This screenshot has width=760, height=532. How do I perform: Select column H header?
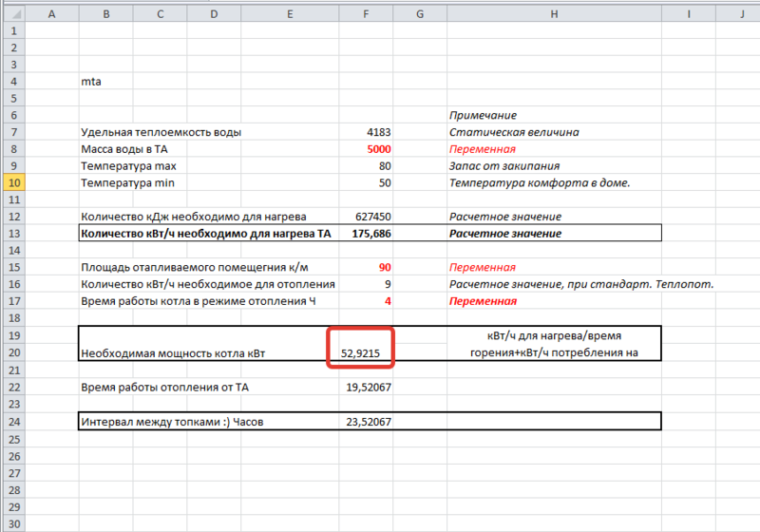[x=552, y=12]
